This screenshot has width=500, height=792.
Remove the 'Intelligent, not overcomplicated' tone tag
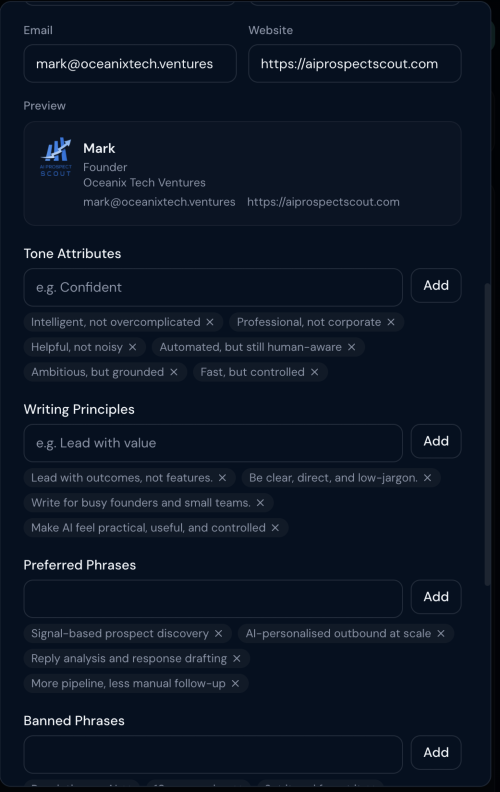point(210,322)
